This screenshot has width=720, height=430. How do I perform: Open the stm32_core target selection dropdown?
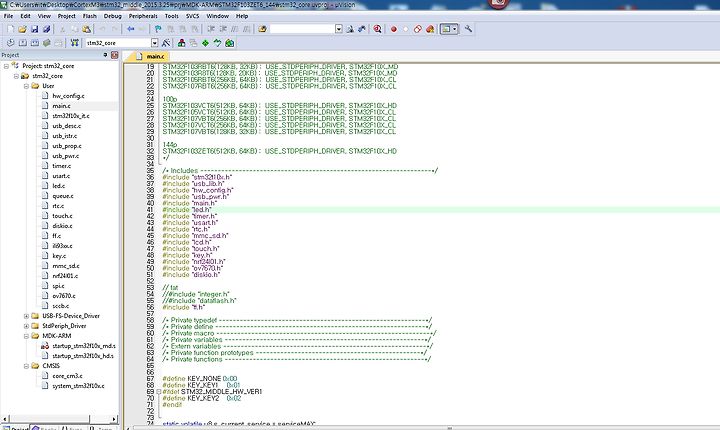pos(154,43)
